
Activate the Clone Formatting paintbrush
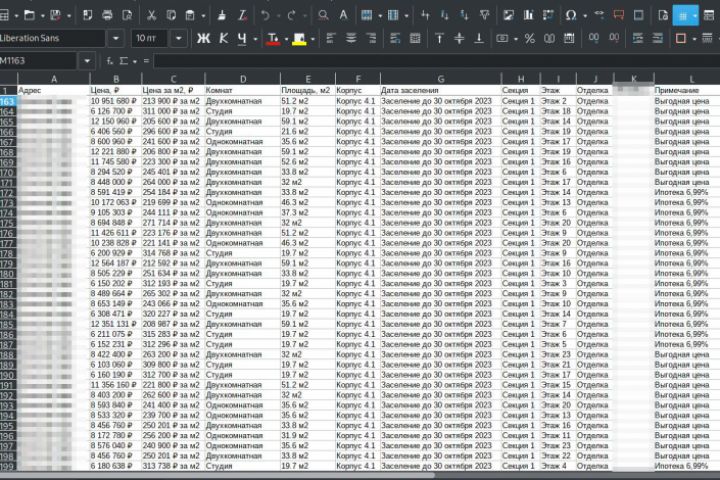point(222,15)
